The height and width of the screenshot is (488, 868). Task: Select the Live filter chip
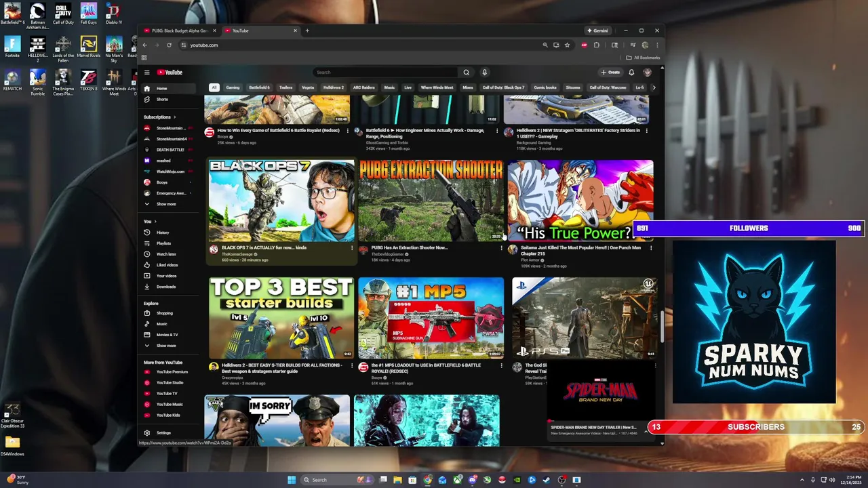[x=408, y=87]
